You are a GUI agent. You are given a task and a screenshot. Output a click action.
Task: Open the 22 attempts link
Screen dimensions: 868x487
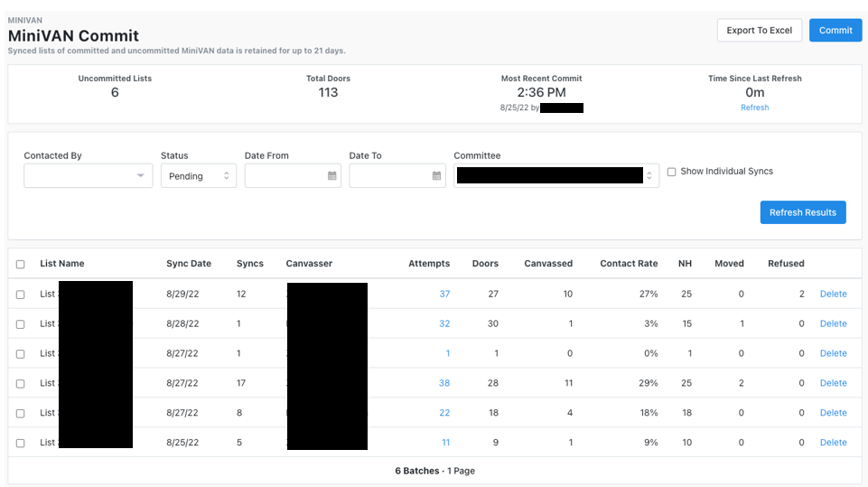[x=444, y=413]
